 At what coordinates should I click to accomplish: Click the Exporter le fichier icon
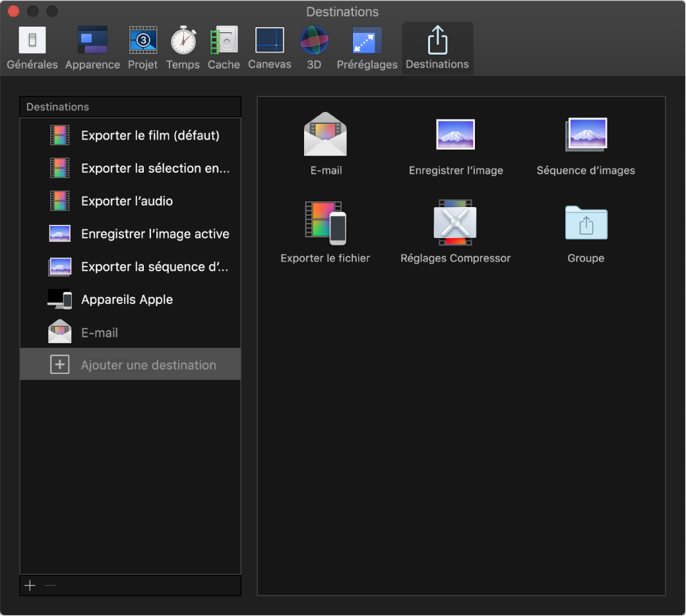[x=325, y=223]
